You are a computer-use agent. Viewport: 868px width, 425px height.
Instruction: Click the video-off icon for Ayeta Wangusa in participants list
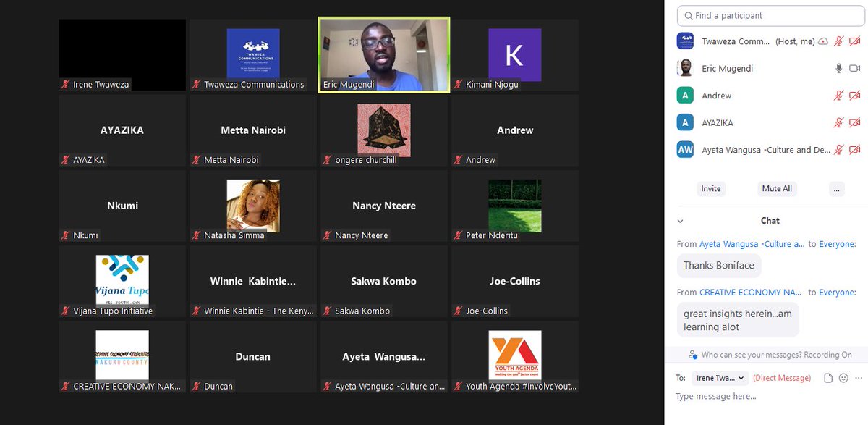click(x=854, y=150)
